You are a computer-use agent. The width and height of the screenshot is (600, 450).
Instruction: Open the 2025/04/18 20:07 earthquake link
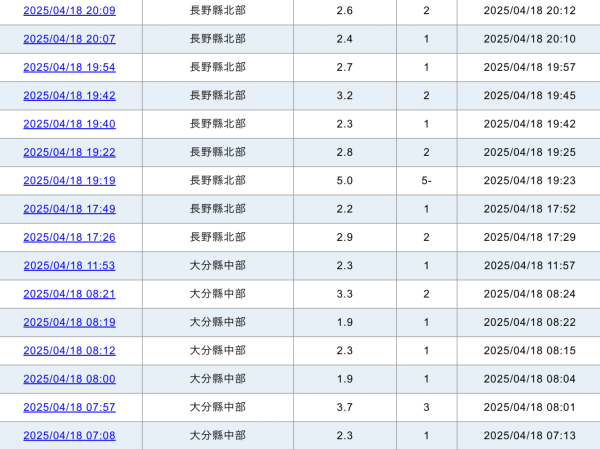69,39
